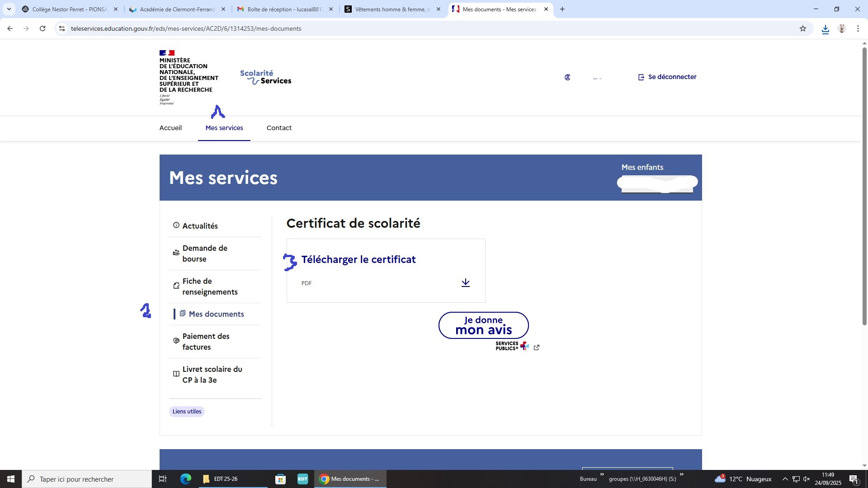Image resolution: width=868 pixels, height=488 pixels.
Task: Click the PDF download arrow icon
Action: (x=465, y=283)
